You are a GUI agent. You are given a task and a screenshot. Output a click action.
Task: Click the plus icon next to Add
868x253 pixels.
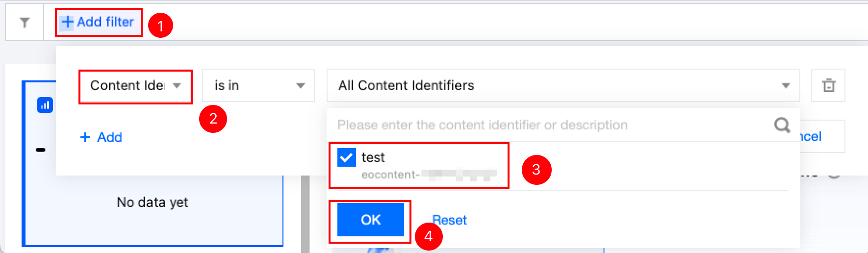[85, 137]
